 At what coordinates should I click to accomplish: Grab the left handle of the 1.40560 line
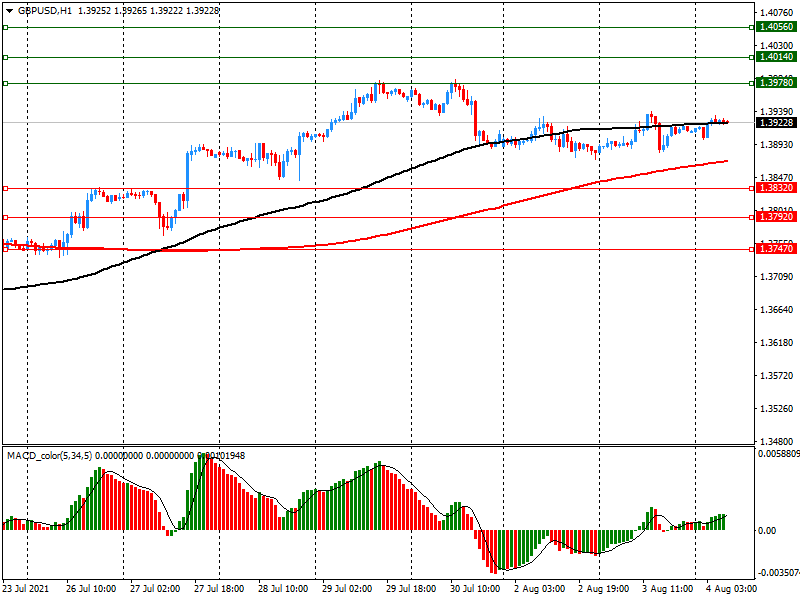pyautogui.click(x=6, y=28)
